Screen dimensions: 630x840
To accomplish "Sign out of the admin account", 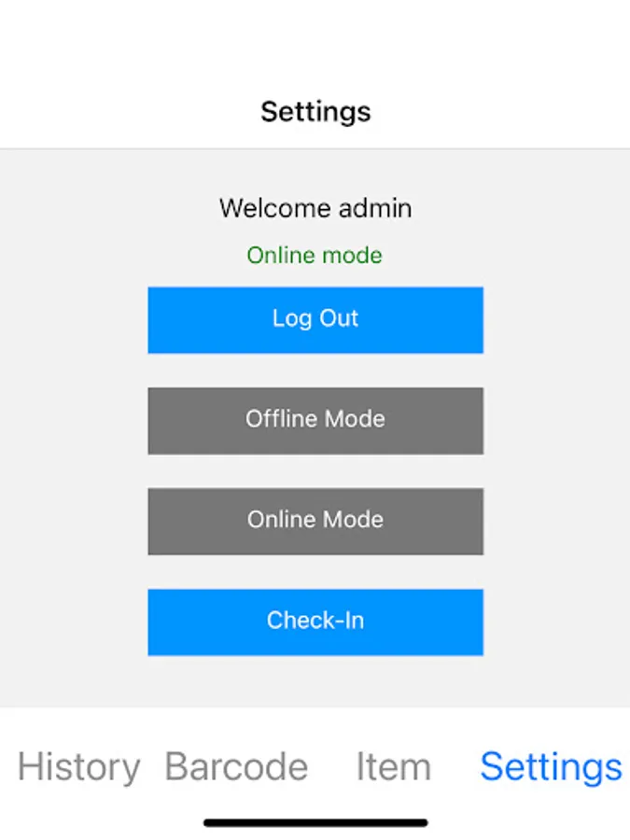I will coord(315,319).
